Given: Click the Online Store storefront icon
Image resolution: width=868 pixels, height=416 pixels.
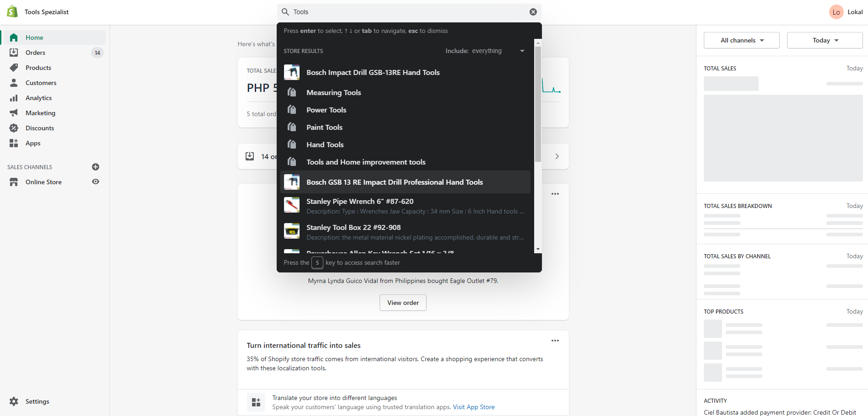Looking at the screenshot, I should point(14,182).
